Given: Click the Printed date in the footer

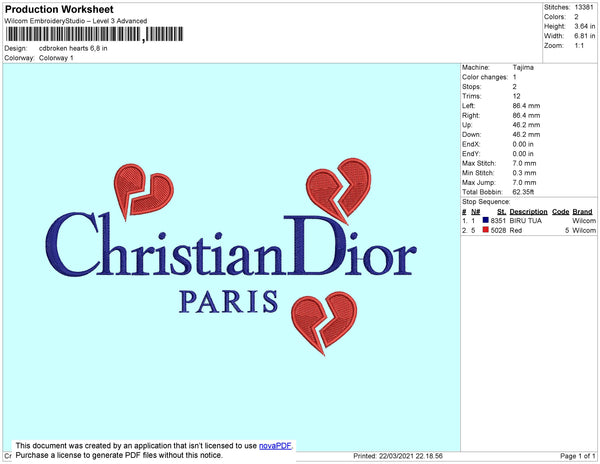Looking at the screenshot, I should pyautogui.click(x=398, y=456).
